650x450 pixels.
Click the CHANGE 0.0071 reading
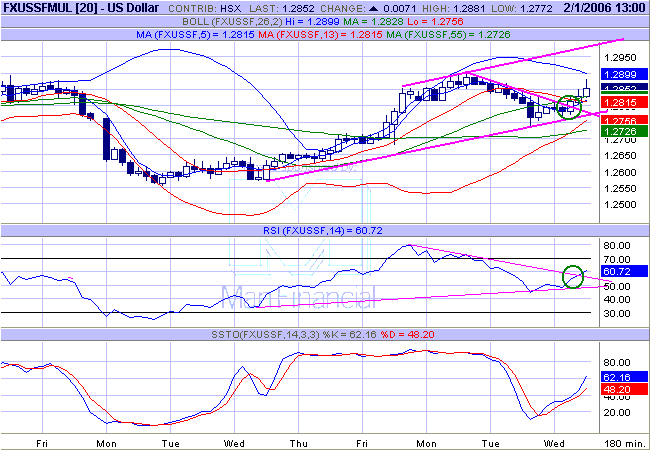tap(370, 8)
